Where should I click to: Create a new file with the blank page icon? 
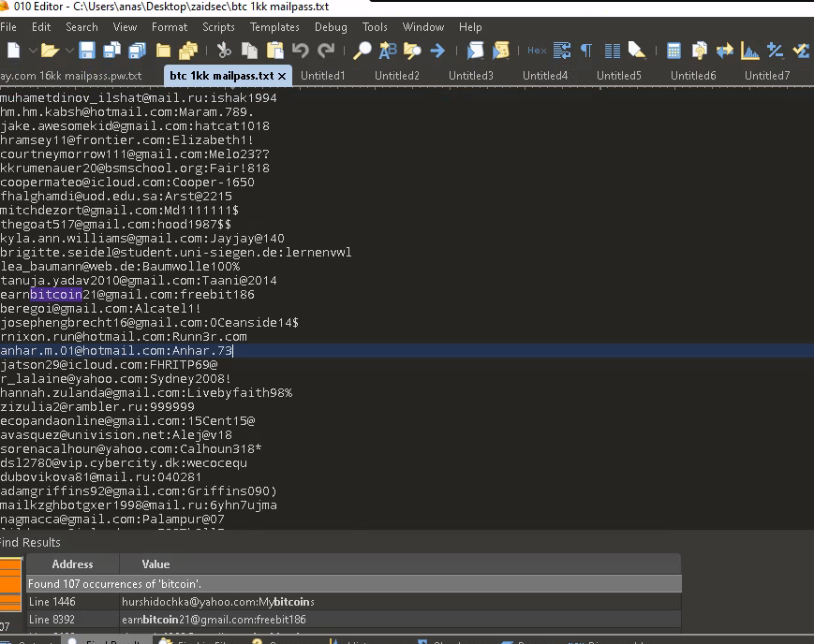pos(13,51)
